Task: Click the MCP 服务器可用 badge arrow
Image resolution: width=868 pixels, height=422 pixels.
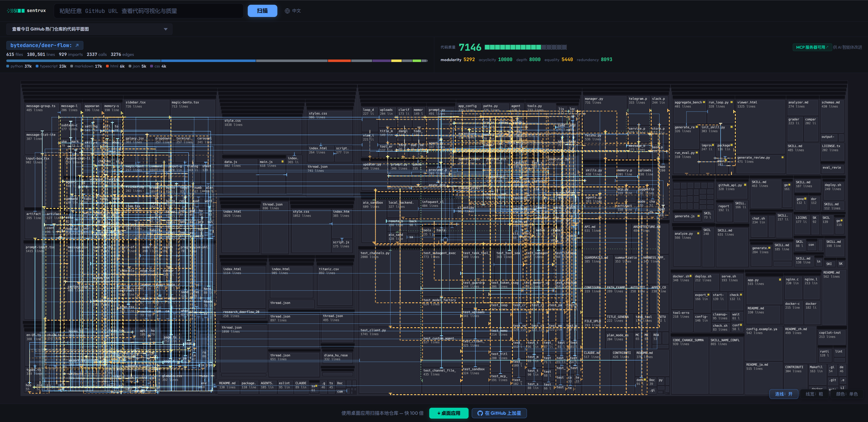Action: point(827,47)
